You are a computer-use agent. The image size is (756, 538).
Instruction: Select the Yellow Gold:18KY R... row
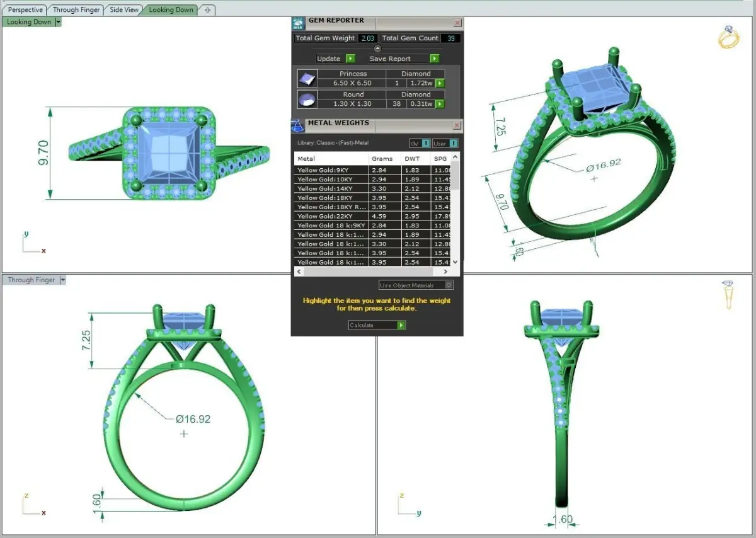click(373, 207)
